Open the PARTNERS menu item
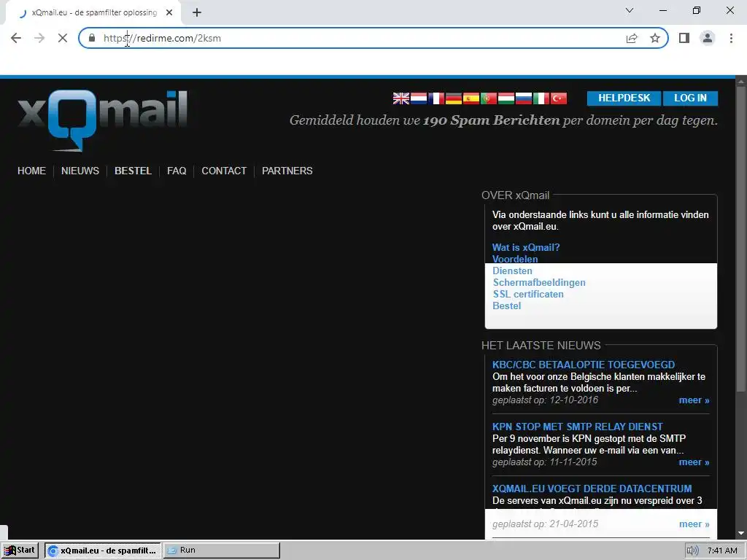 (287, 171)
